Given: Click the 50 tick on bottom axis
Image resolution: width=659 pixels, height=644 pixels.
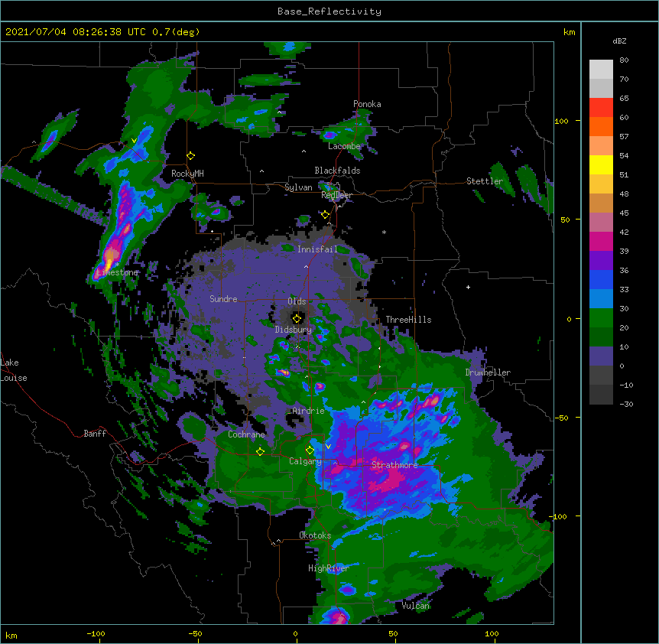Looking at the screenshot, I should point(394,633).
